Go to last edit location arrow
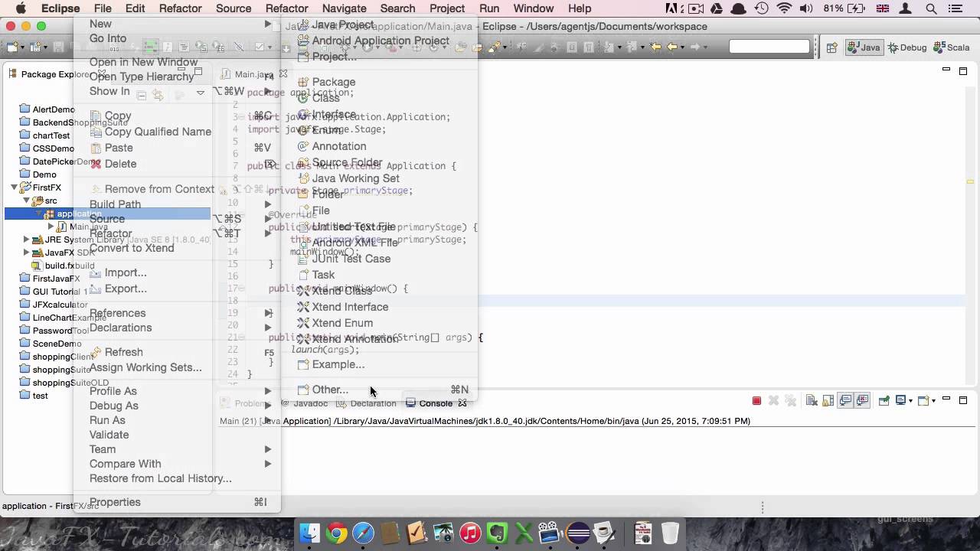 655,47
